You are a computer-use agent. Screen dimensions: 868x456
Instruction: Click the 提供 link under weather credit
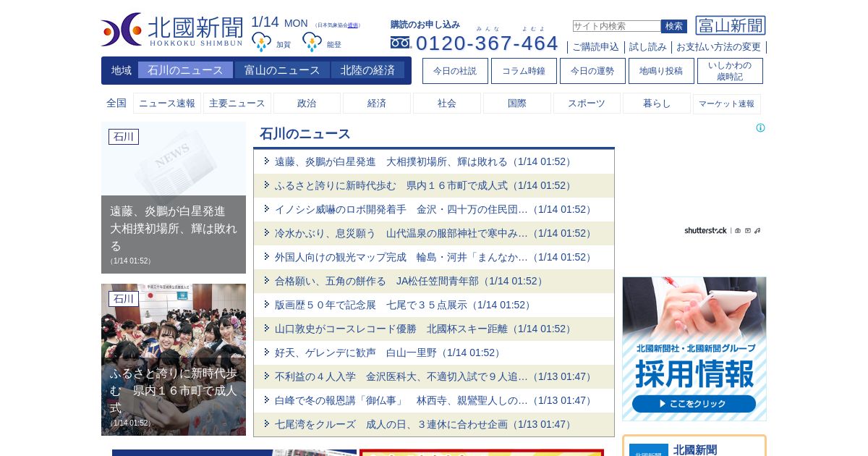click(x=353, y=25)
